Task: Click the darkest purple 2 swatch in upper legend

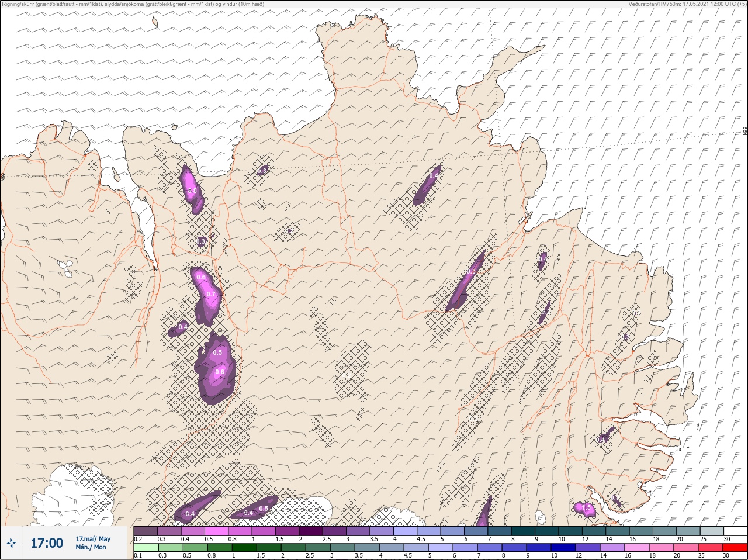Action: coord(311,531)
